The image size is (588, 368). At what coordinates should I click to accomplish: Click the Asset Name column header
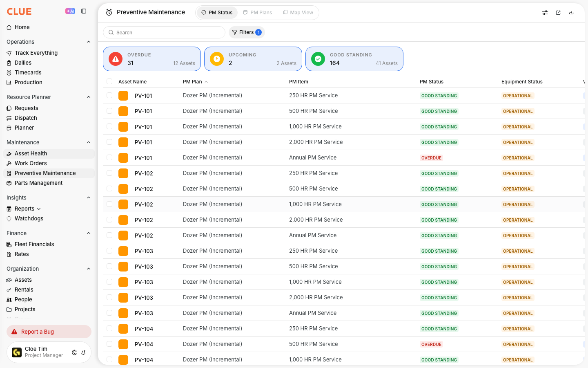coord(132,82)
